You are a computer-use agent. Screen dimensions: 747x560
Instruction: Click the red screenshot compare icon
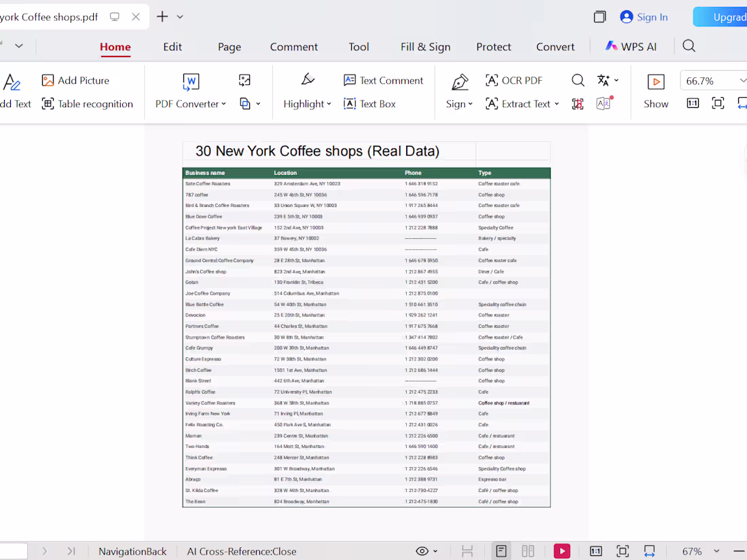(577, 104)
